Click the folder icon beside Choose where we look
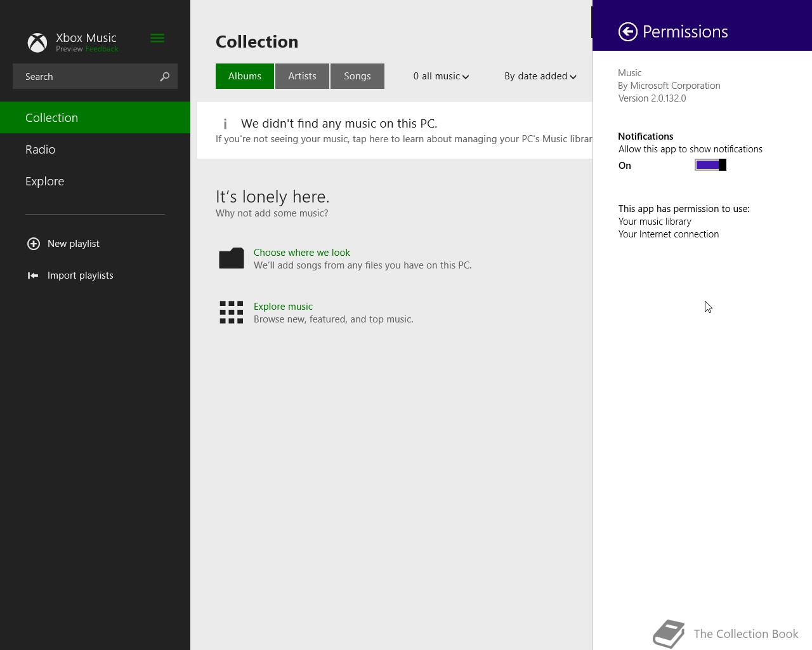This screenshot has width=812, height=650. pos(232,258)
